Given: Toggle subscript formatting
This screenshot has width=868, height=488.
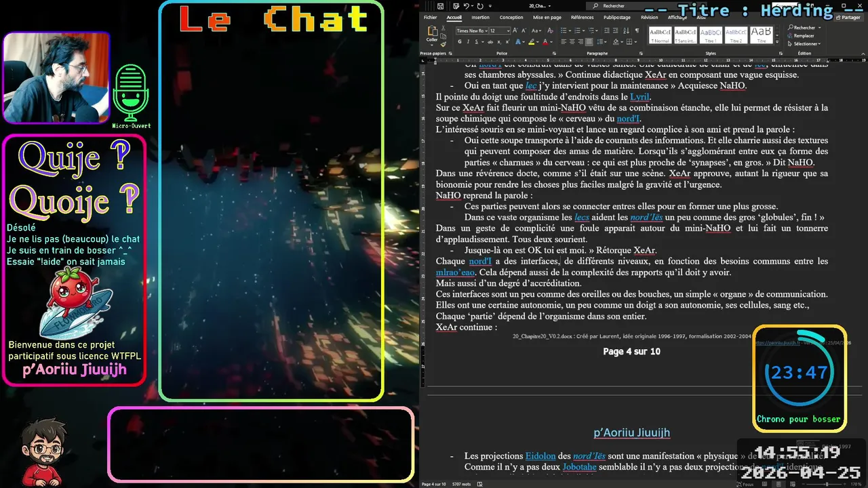Looking at the screenshot, I should pyautogui.click(x=499, y=41).
